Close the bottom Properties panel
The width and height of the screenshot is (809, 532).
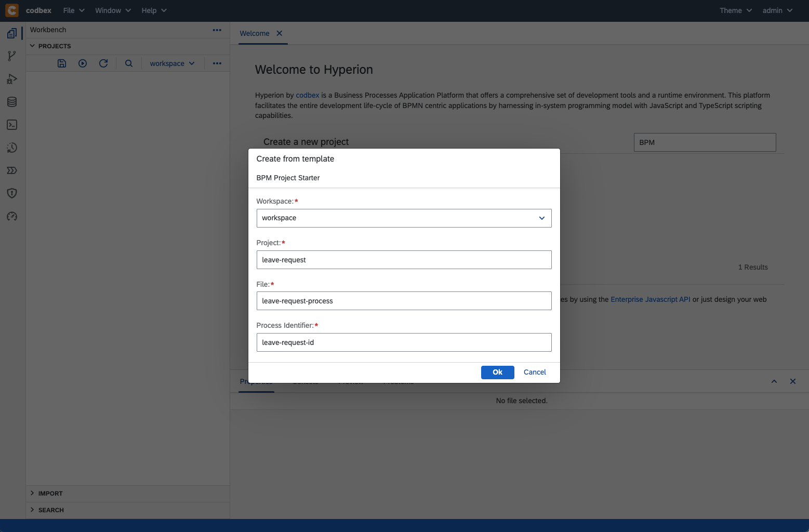pyautogui.click(x=793, y=381)
